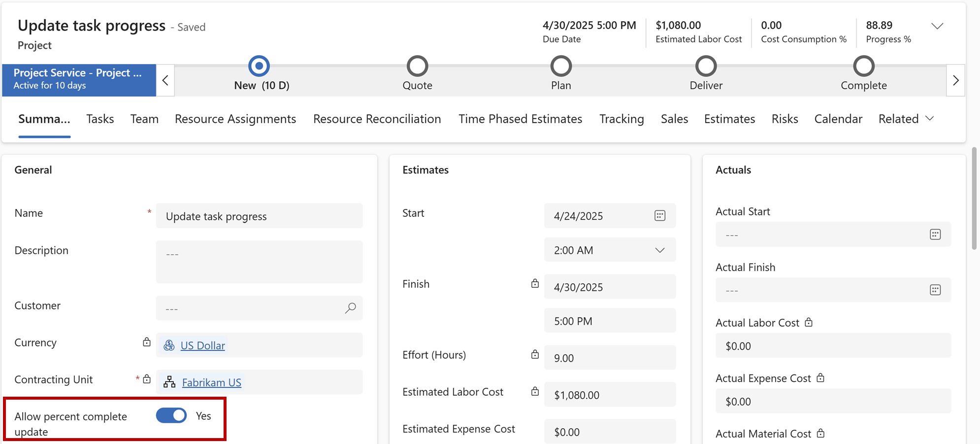Image resolution: width=980 pixels, height=444 pixels.
Task: Open the Tracking tab
Action: pos(621,118)
